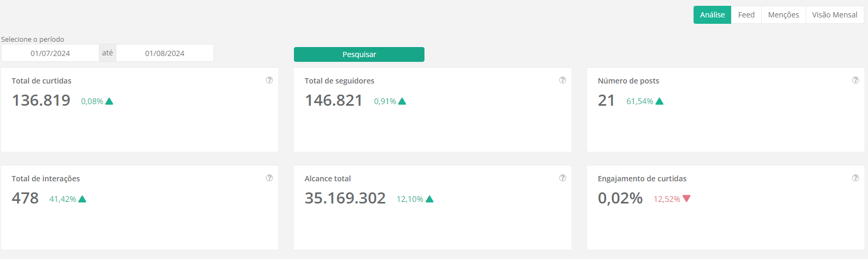Click help icon on Total de interações card
The image size is (868, 259).
[270, 178]
